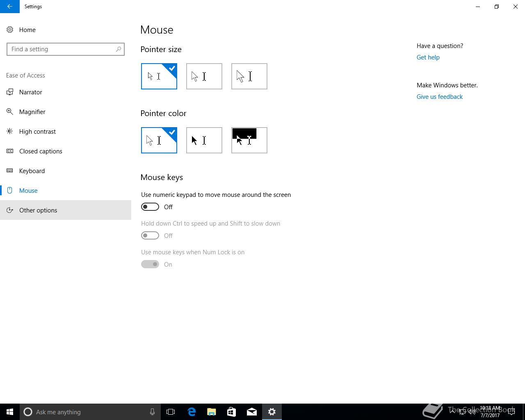Viewport: 525px width, 420px height.
Task: Click Cortana Ask me anything box
Action: click(x=89, y=412)
